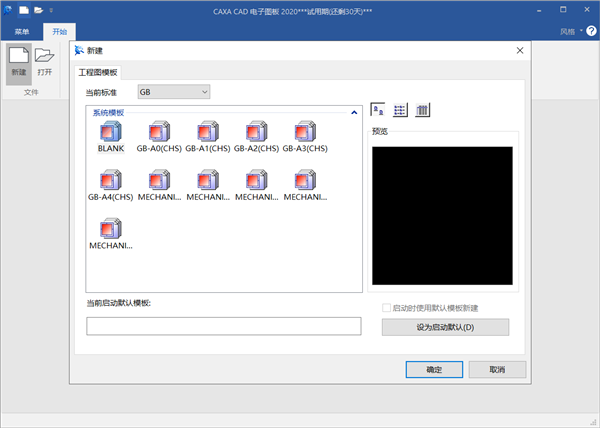Click 设为启动默认(D) button

click(x=445, y=327)
